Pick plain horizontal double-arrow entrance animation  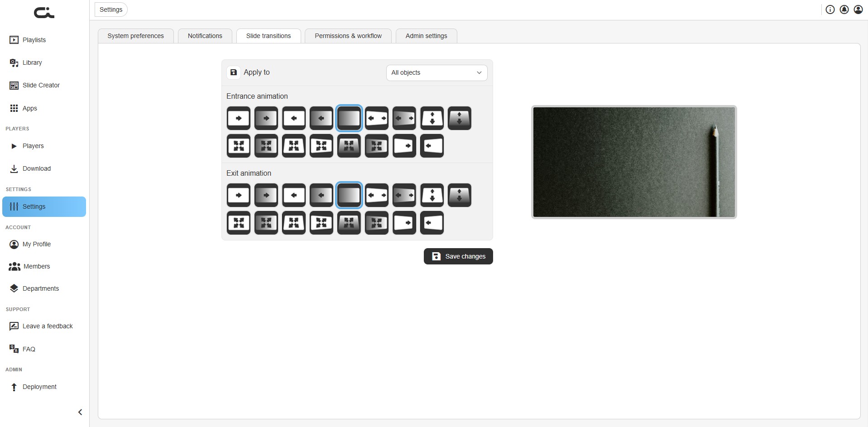377,118
